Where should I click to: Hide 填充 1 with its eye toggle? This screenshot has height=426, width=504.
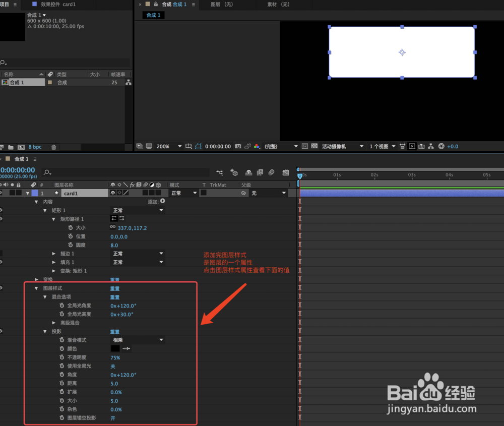tap(1, 262)
